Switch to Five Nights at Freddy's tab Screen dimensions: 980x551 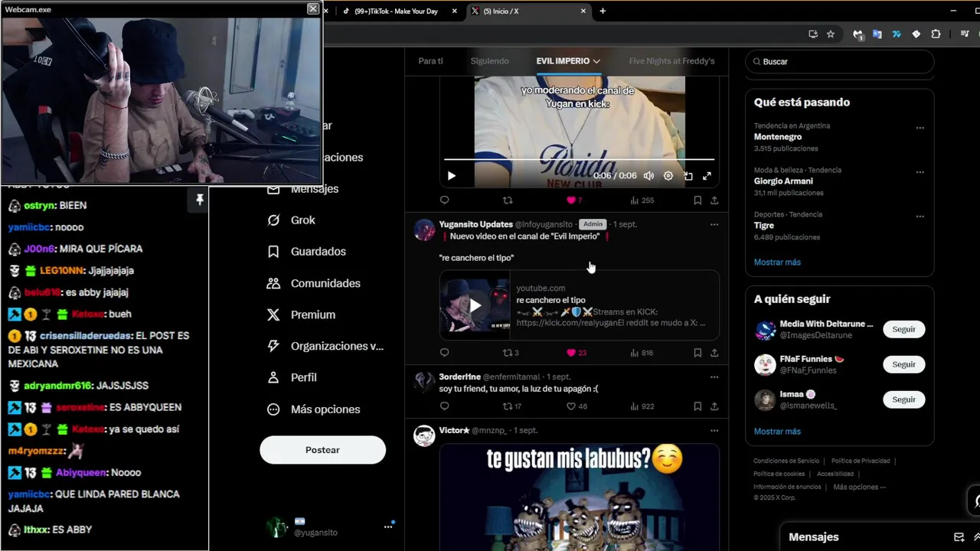pyautogui.click(x=671, y=61)
